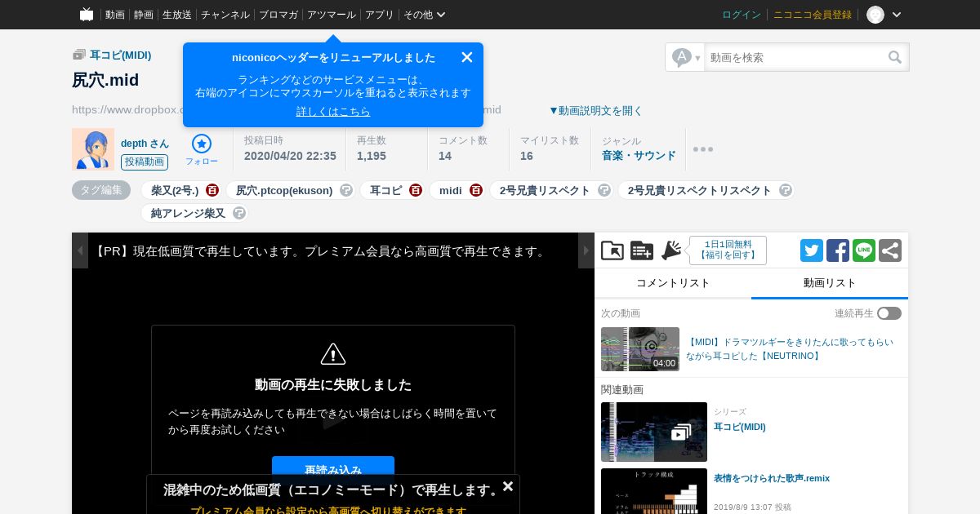The image size is (980, 514).
Task: Open the 2号兄貴リスペクトリスペクト tag
Action: point(700,190)
